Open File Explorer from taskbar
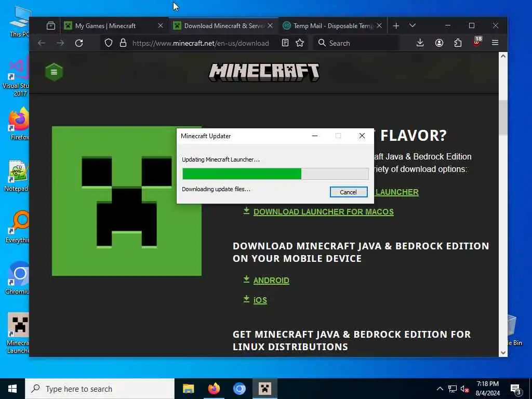This screenshot has height=399, width=532. 188,389
